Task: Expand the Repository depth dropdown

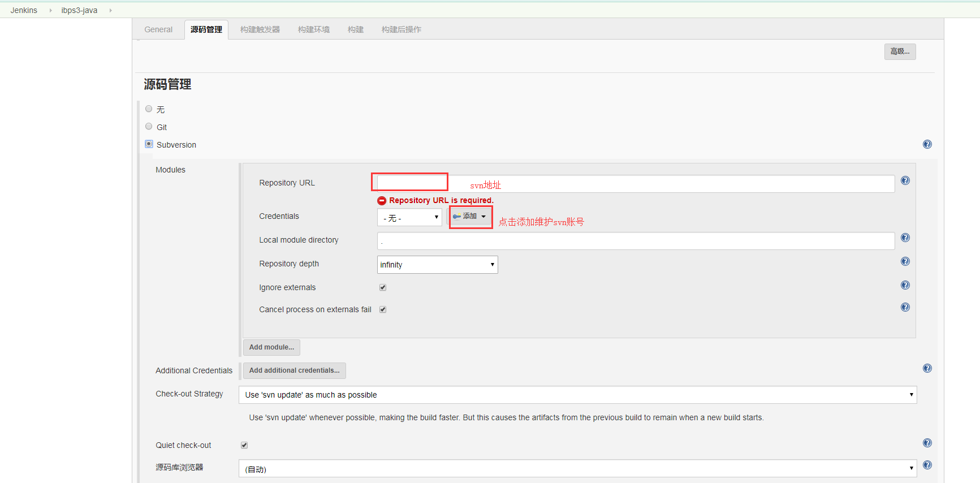Action: pos(437,265)
